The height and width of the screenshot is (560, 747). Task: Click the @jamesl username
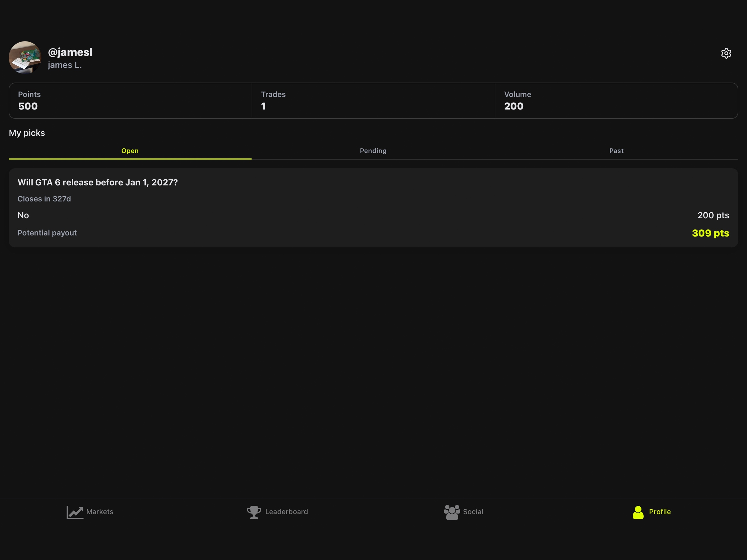(70, 52)
